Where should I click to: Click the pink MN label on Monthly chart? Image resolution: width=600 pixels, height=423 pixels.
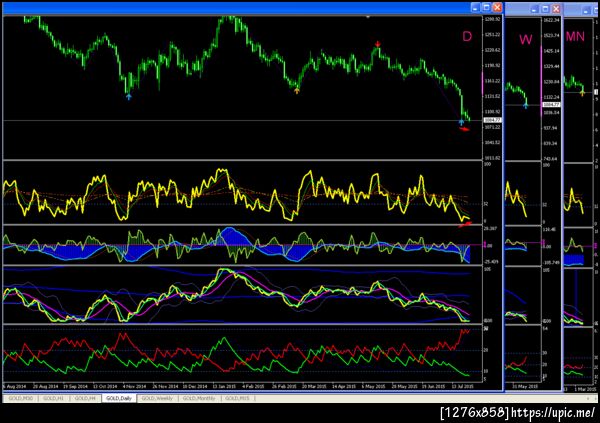tap(575, 37)
